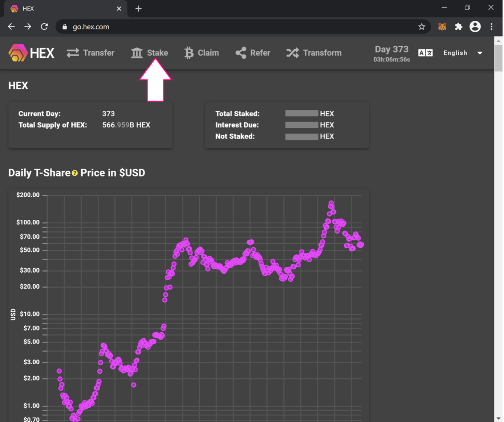Go back to the previous page
This screenshot has height=422, width=504.
[x=11, y=27]
